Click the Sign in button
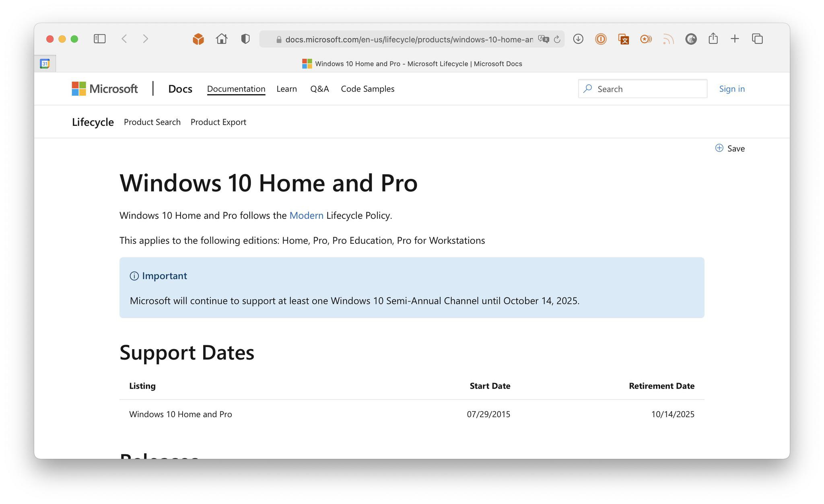 [731, 88]
